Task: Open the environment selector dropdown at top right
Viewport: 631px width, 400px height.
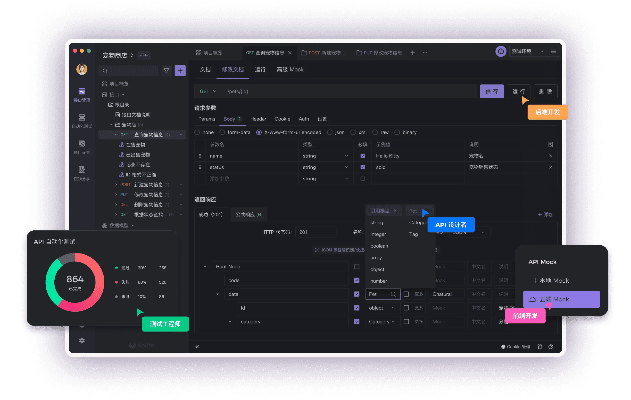Action: pyautogui.click(x=528, y=52)
